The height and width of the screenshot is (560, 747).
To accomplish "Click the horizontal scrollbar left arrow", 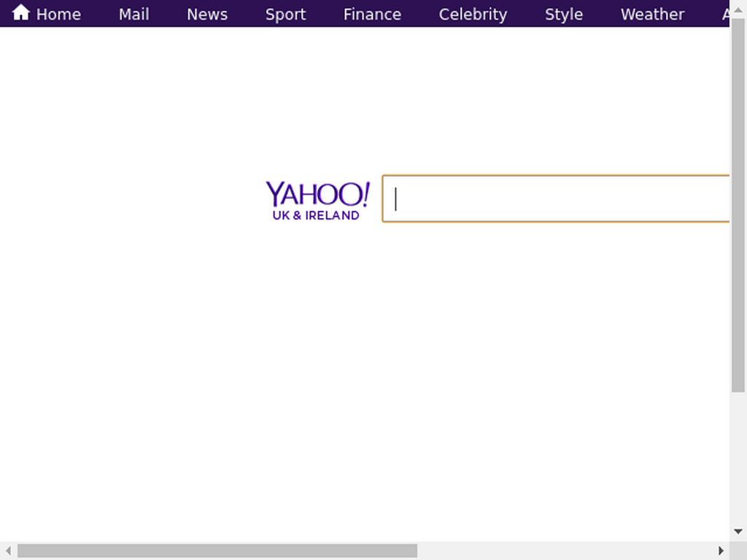I will pyautogui.click(x=8, y=551).
